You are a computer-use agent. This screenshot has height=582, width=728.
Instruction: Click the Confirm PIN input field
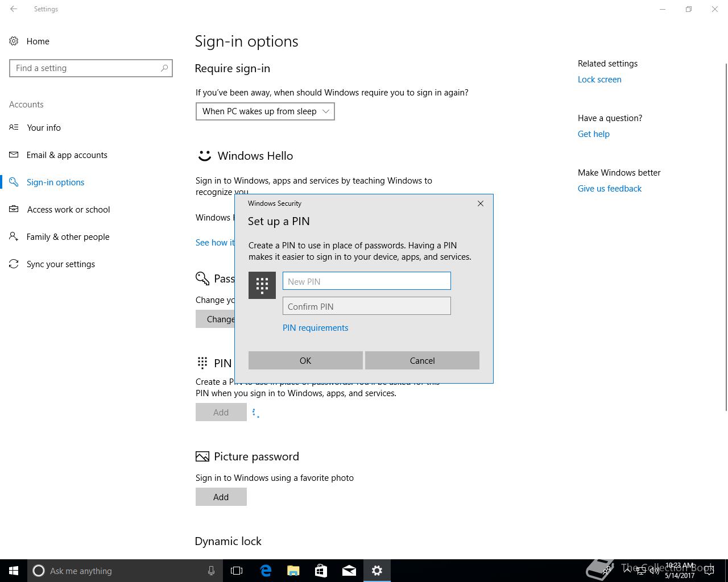367,306
